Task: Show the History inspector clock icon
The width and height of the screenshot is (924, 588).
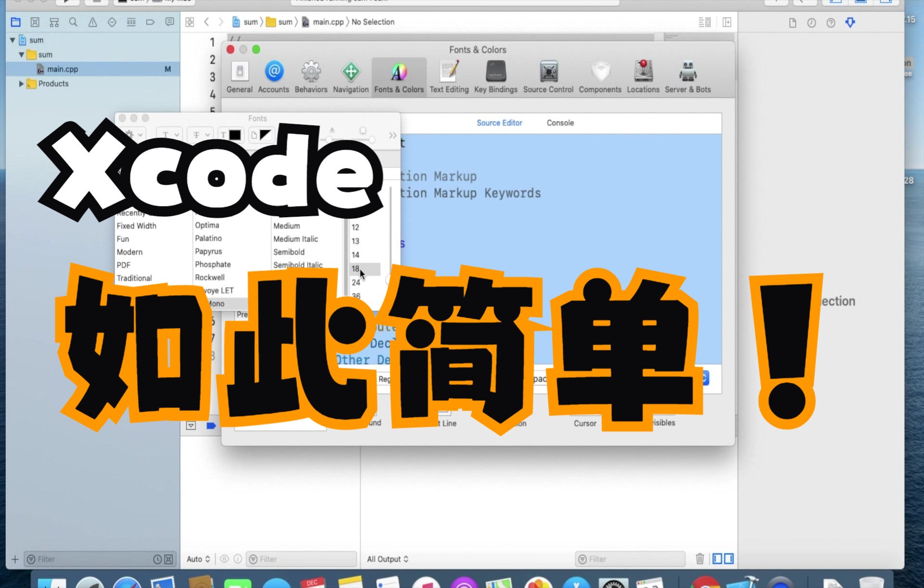Action: (x=812, y=23)
